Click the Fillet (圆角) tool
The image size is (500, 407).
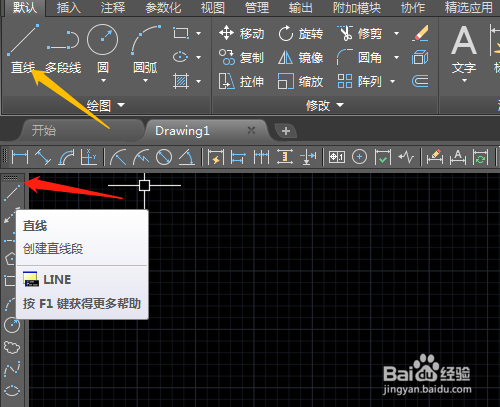point(359,57)
